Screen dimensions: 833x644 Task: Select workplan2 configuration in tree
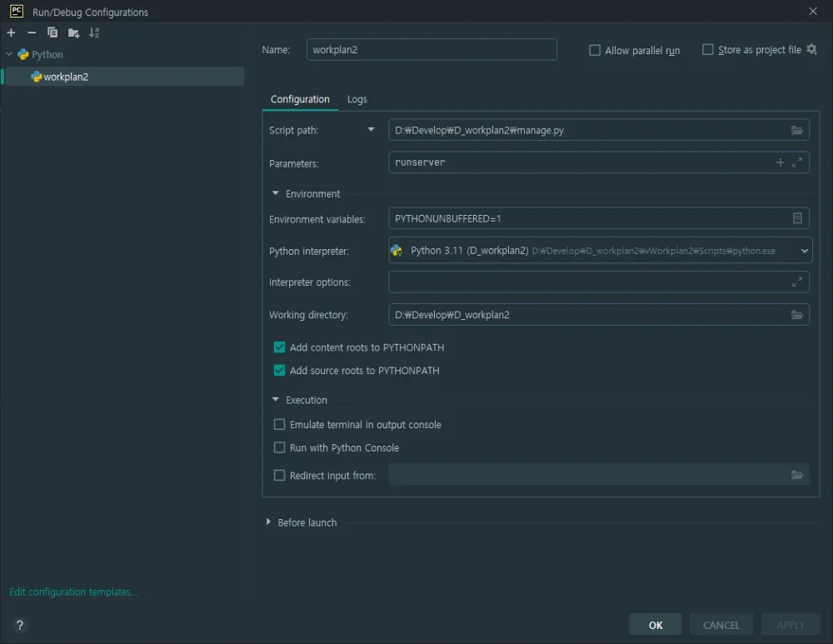[124, 77]
